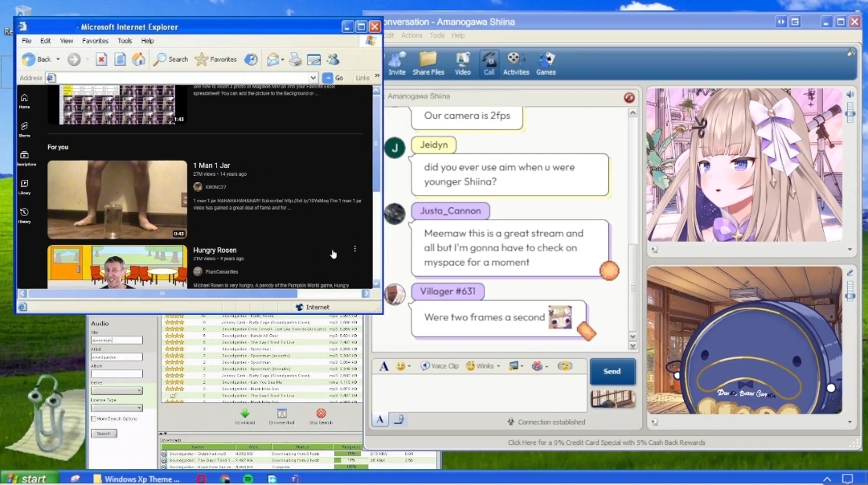Screen dimensions: 868x485
Task: Open the Edit menu in Internet Explorer
Action: tap(45, 41)
